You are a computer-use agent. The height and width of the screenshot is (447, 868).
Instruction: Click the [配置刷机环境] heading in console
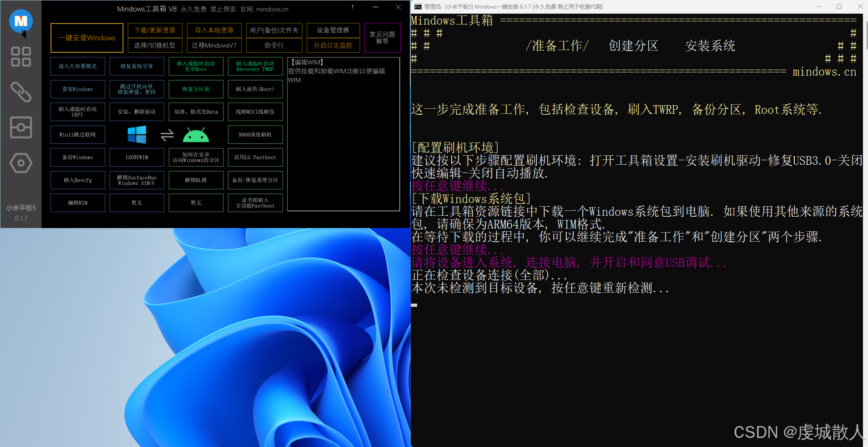click(455, 147)
